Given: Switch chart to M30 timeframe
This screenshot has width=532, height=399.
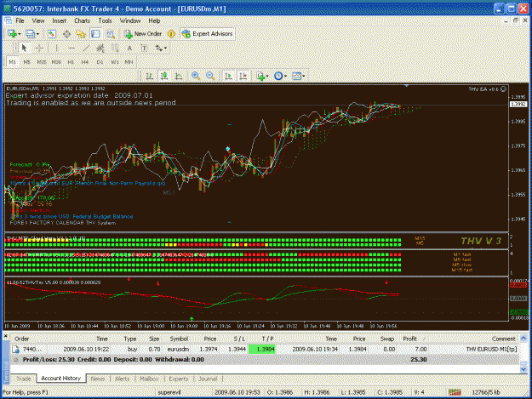Looking at the screenshot, I should click(x=56, y=62).
